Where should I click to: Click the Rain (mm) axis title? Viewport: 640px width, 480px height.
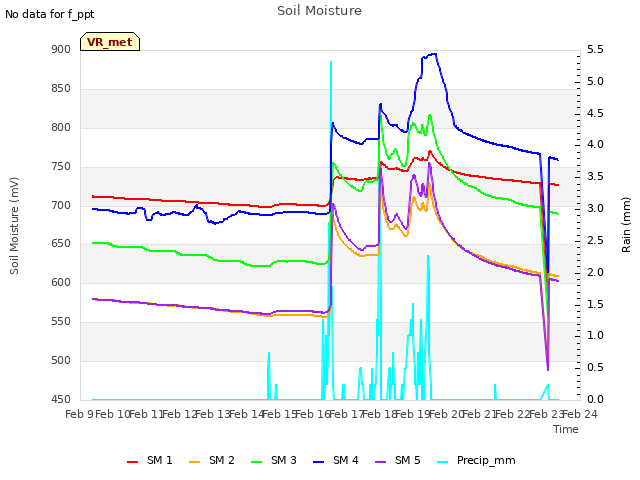point(626,225)
